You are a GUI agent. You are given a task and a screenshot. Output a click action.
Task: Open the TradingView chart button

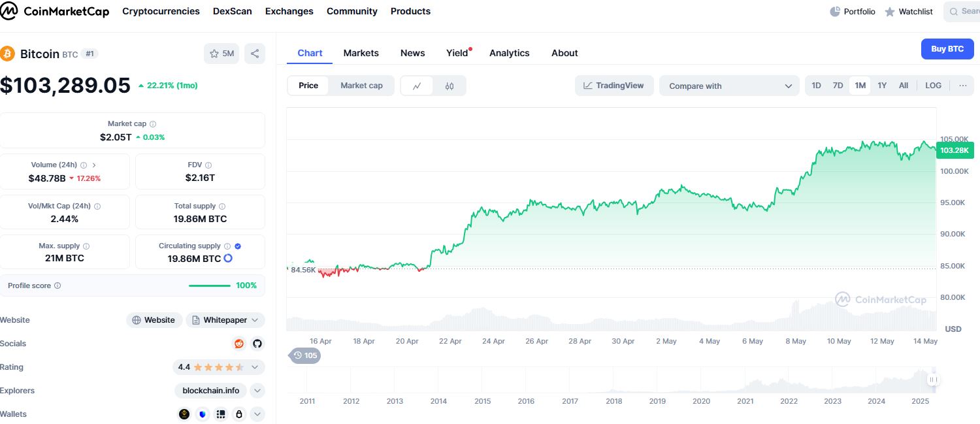pos(614,86)
